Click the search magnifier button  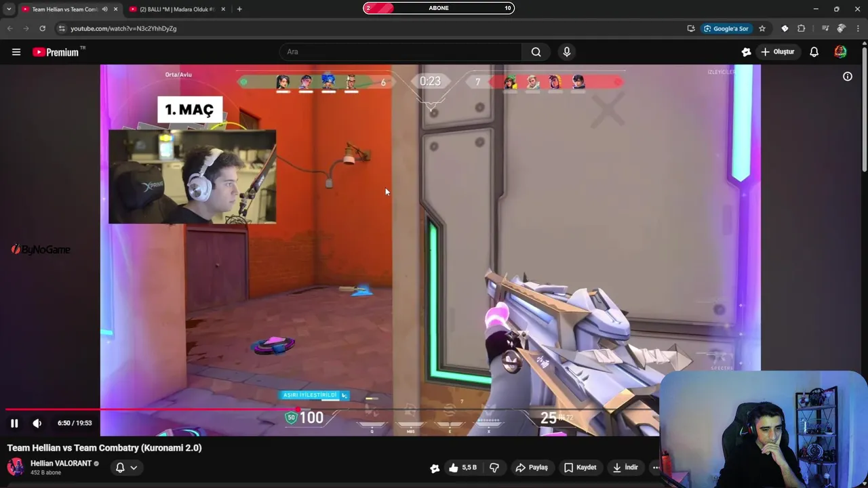coord(536,52)
